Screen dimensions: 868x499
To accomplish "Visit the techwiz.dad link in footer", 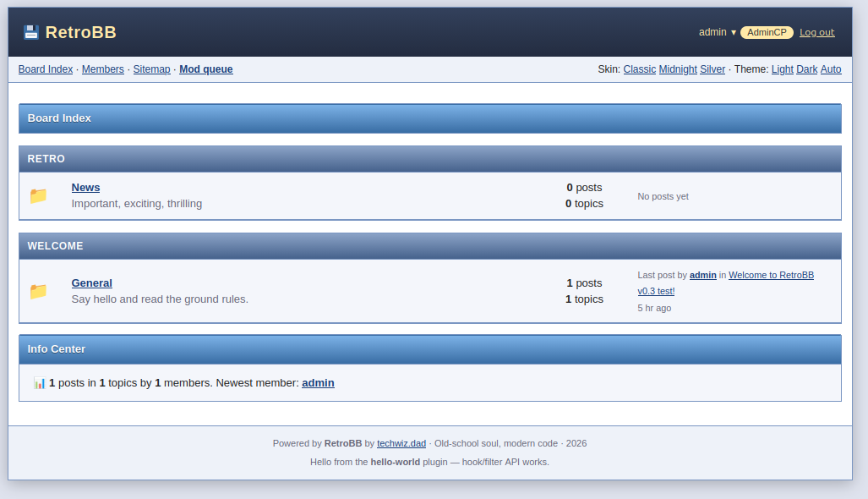I will pos(401,444).
